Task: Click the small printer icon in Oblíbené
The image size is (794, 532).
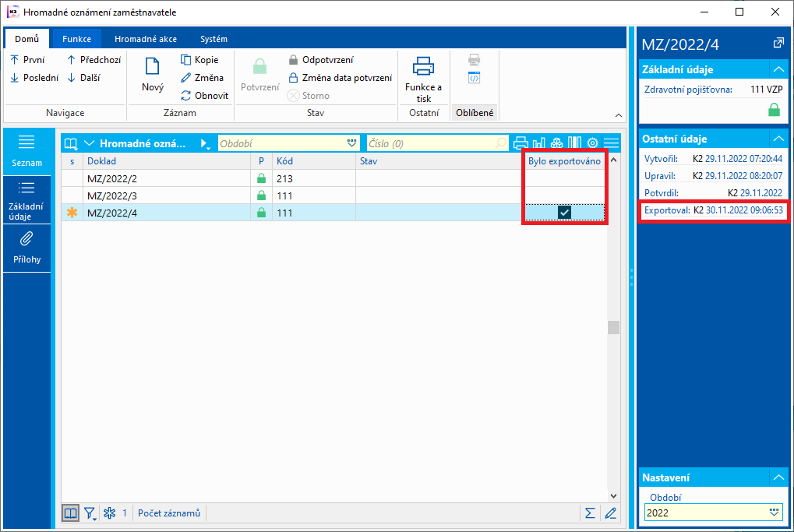Action: tap(474, 60)
